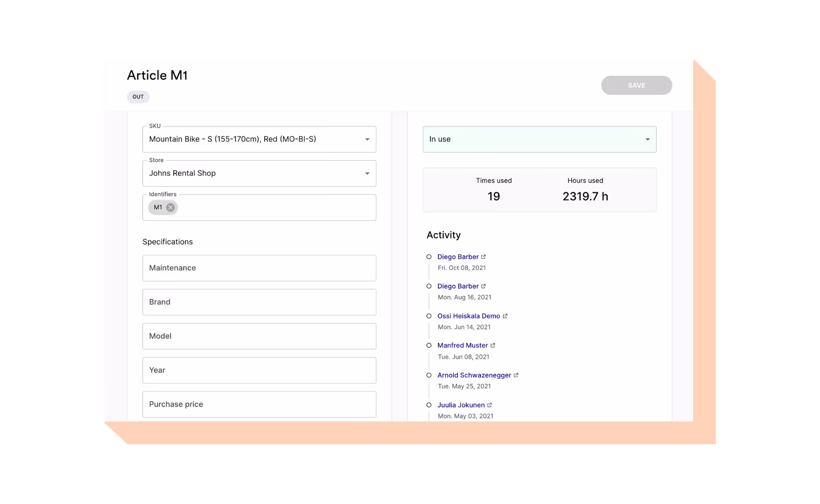Open external link icon for Oct 08 Diego Barber
The image size is (820, 504).
pos(483,257)
